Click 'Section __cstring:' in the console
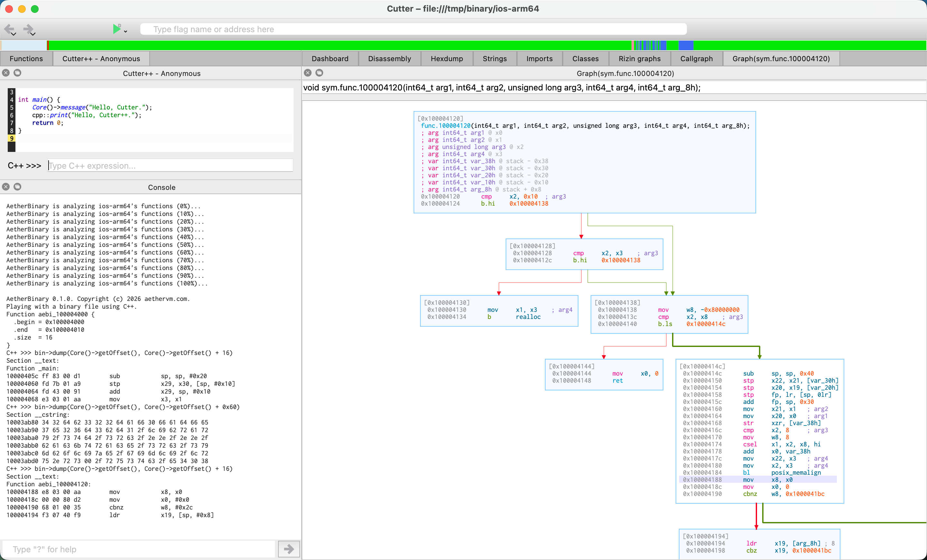This screenshot has height=560, width=927. click(x=38, y=415)
